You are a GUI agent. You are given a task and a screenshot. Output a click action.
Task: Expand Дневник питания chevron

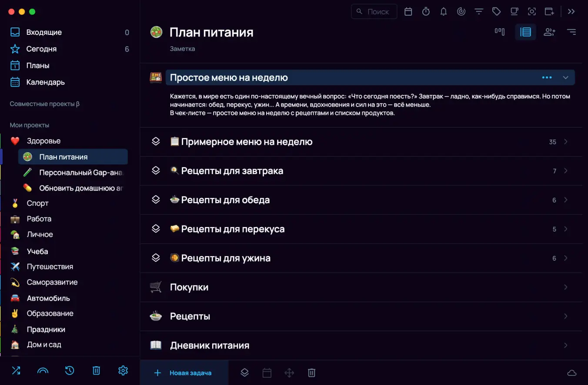(566, 345)
